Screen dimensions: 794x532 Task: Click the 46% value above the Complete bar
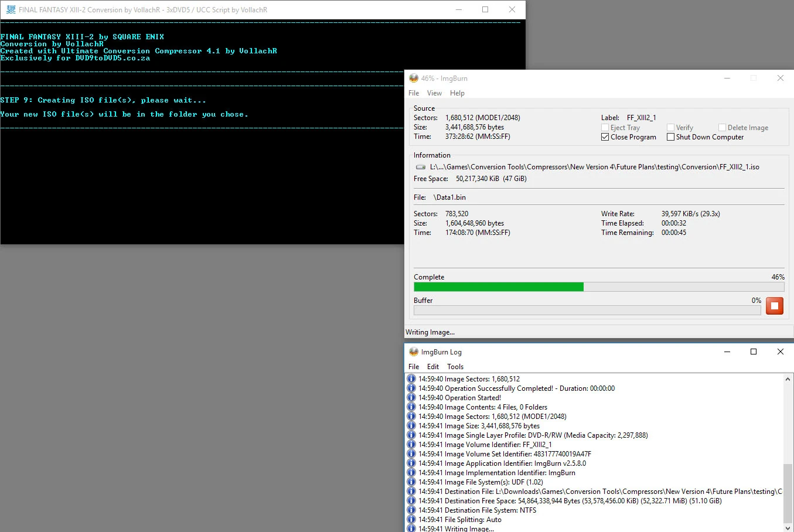coord(778,277)
